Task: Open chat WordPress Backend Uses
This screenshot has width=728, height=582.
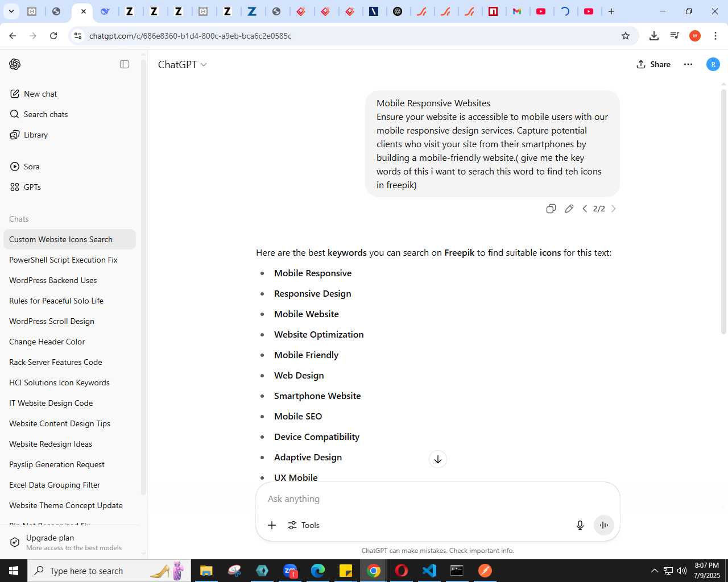Action: [70, 280]
